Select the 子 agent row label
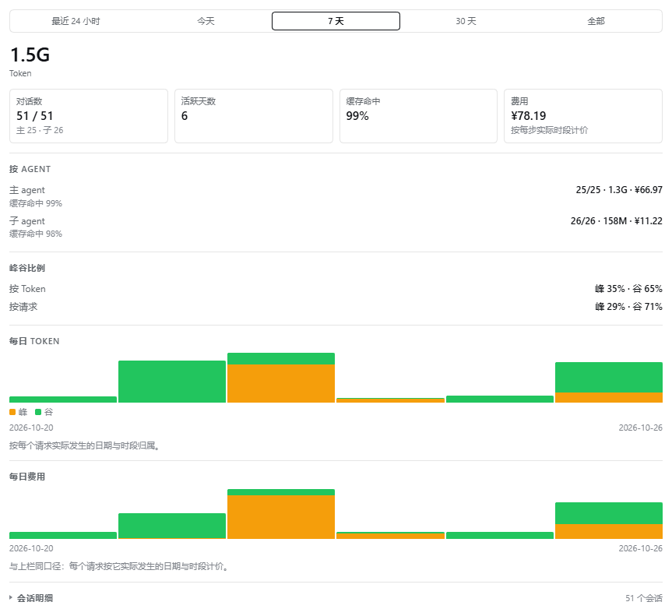 [x=27, y=221]
